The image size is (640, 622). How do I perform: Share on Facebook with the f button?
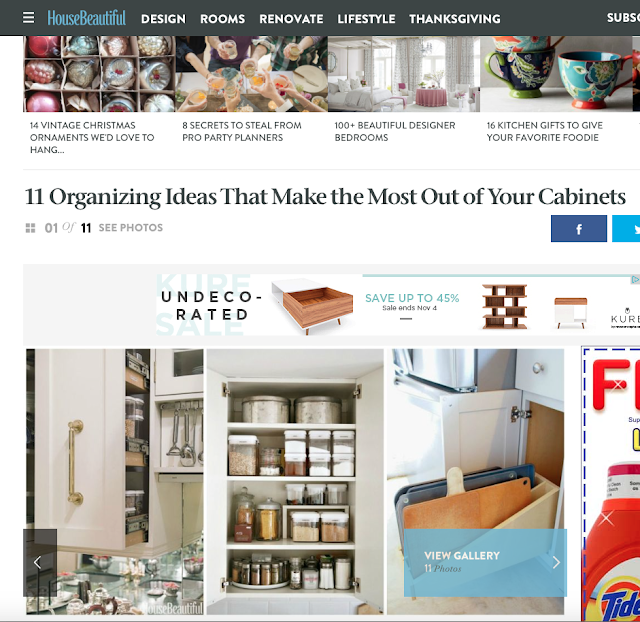point(579,229)
